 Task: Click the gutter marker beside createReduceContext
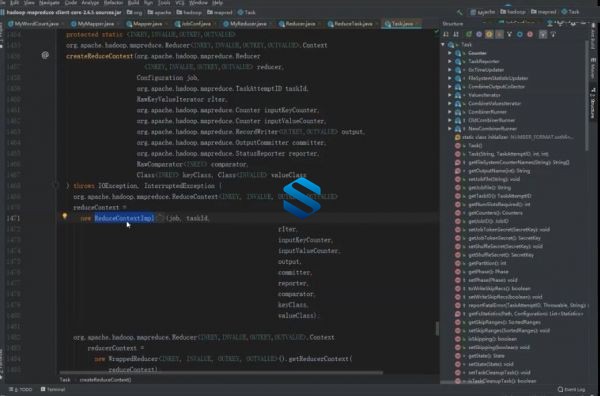tap(45, 55)
